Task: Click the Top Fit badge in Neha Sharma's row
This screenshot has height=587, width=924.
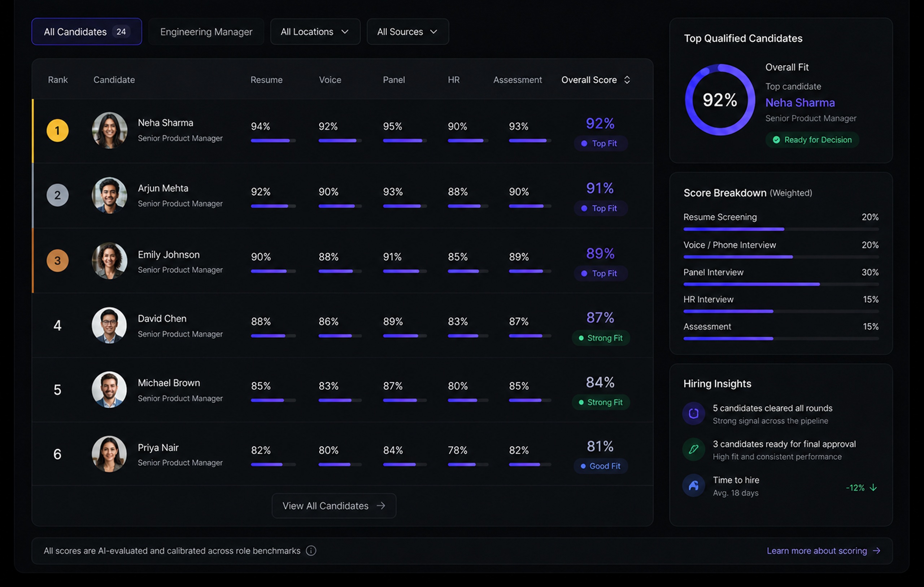Action: click(601, 143)
